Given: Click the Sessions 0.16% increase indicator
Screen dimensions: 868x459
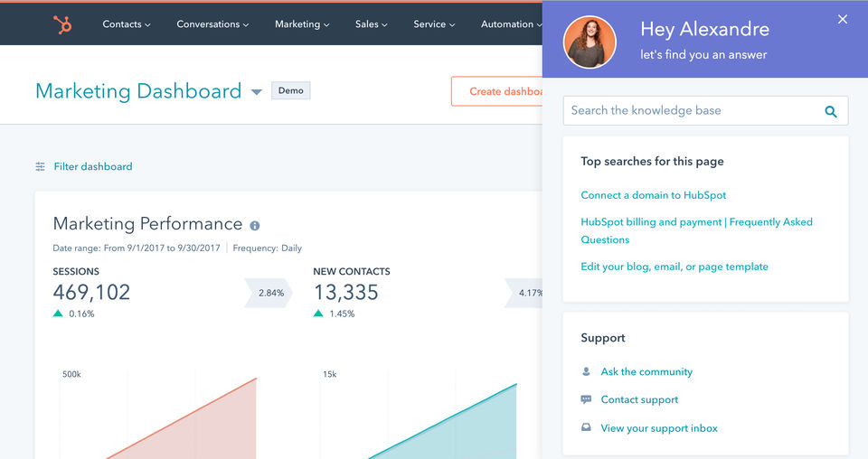Looking at the screenshot, I should coord(73,314).
